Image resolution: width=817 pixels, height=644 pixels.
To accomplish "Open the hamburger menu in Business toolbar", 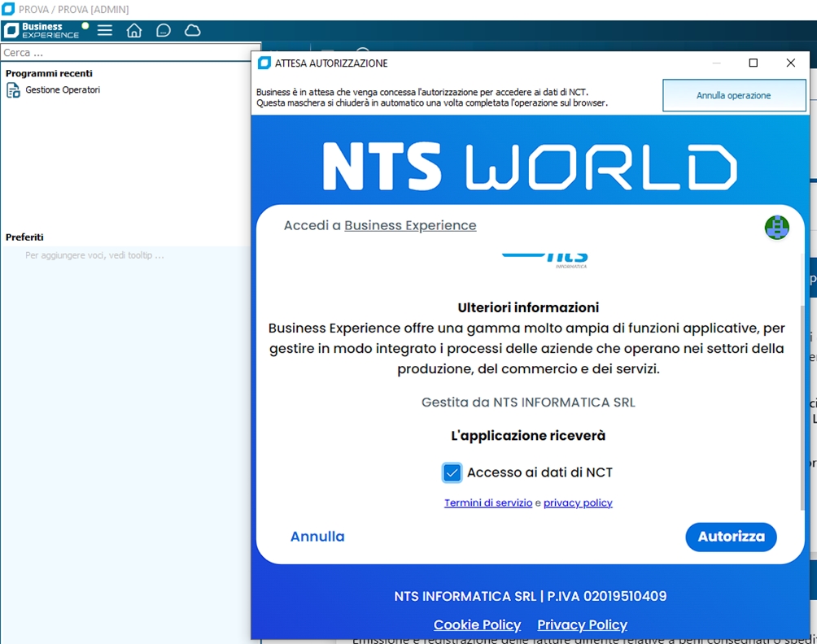I will point(105,30).
